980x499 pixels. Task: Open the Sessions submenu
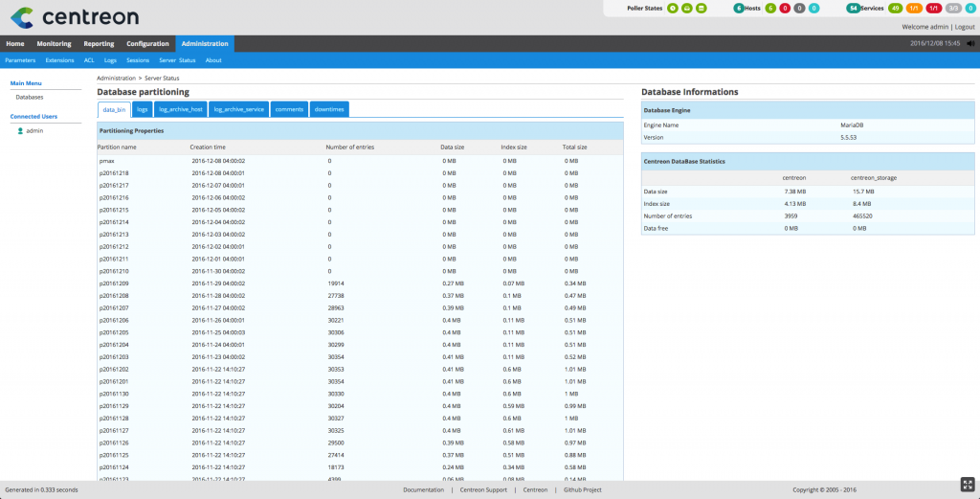(x=138, y=60)
